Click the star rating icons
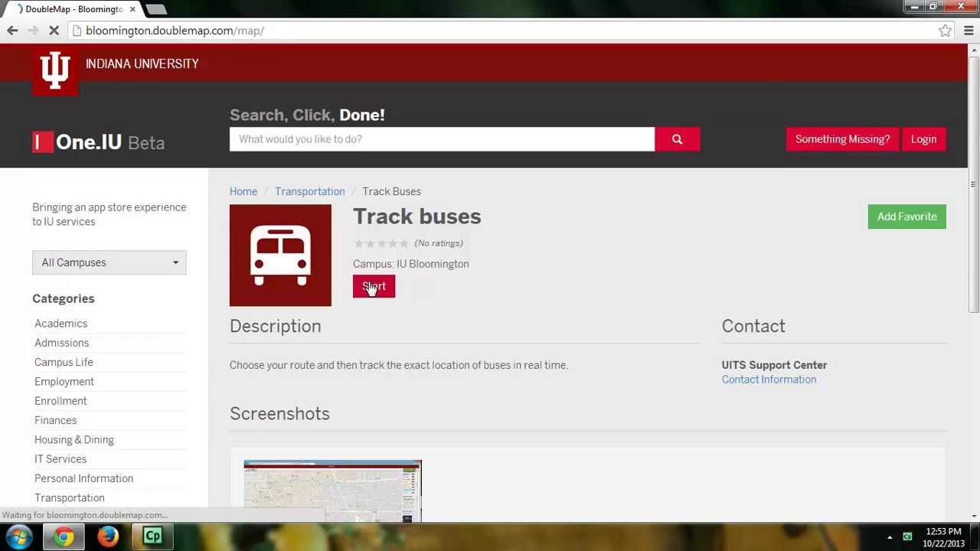Screen dimensions: 980x551 (x=381, y=243)
